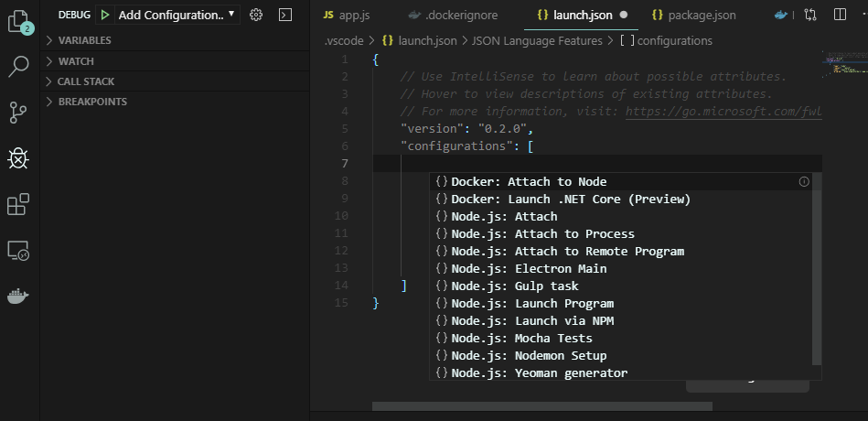The height and width of the screenshot is (421, 868).
Task: Click the suggestion list vertical scrollbar
Action: 817,269
